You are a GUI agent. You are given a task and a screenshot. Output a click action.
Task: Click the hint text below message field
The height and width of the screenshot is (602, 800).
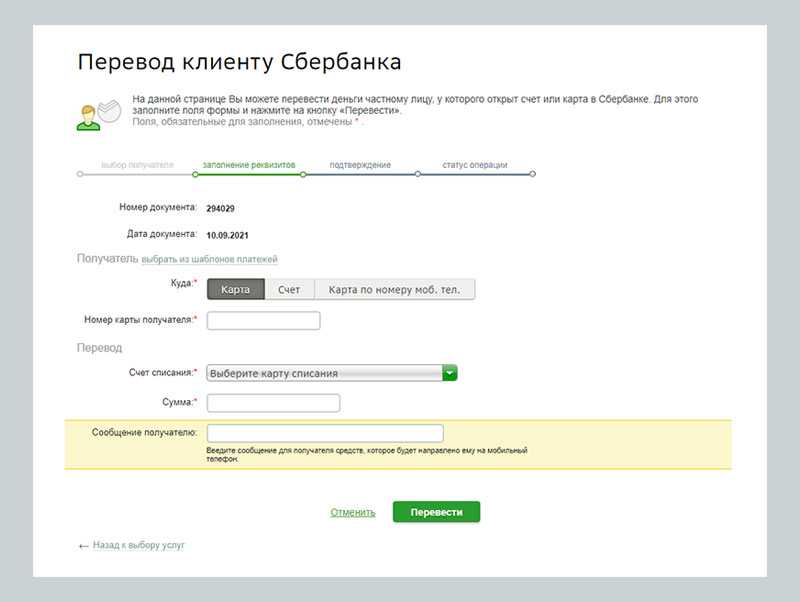click(x=367, y=455)
